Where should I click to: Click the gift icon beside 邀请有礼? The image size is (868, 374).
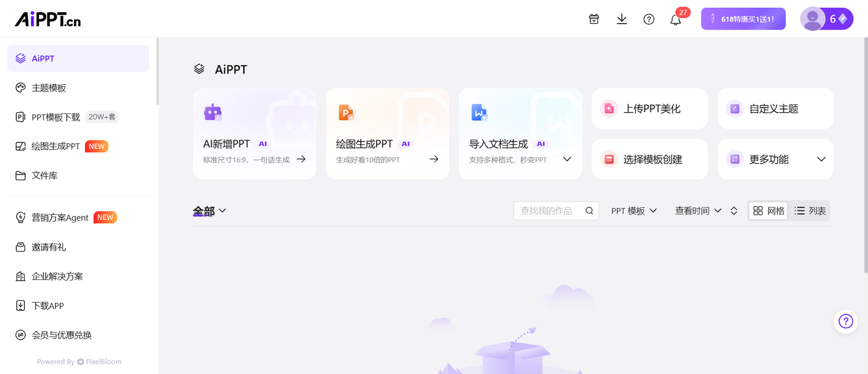coord(20,247)
